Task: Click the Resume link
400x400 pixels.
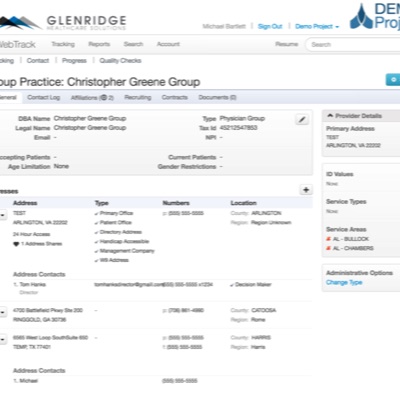Action: point(287,44)
